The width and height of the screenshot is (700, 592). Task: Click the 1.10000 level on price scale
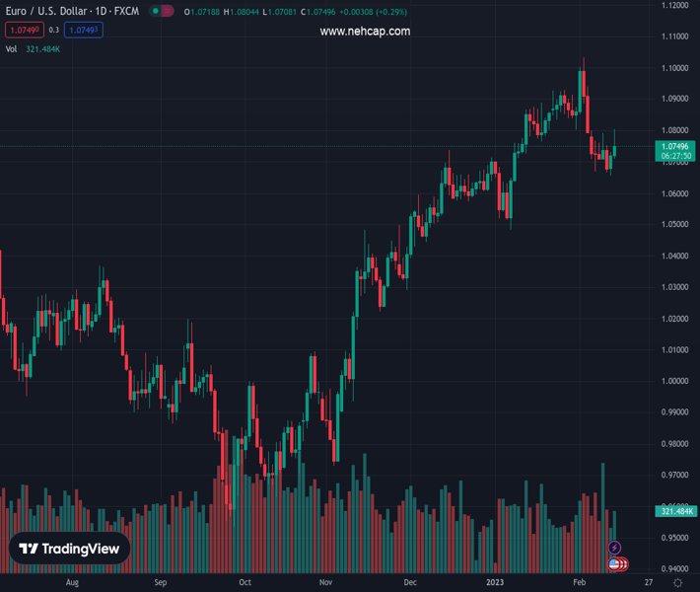tap(675, 68)
